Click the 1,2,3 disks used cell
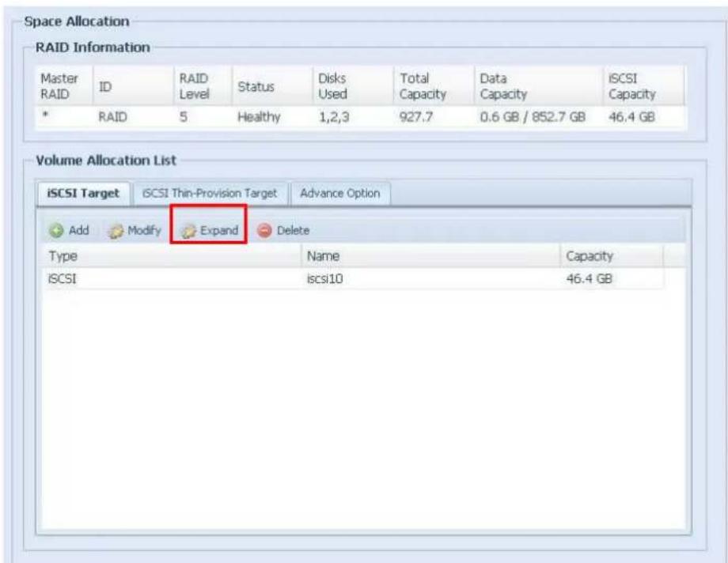The image size is (728, 563). point(333,117)
